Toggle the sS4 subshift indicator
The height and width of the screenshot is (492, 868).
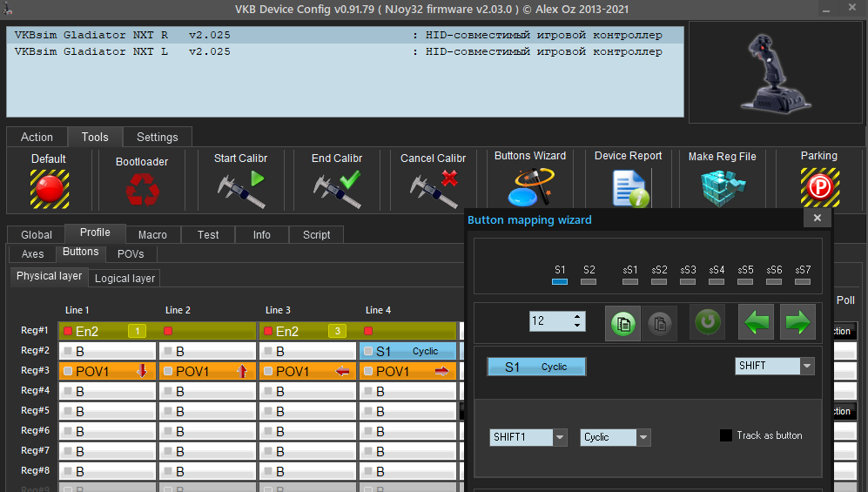pyautogui.click(x=717, y=281)
